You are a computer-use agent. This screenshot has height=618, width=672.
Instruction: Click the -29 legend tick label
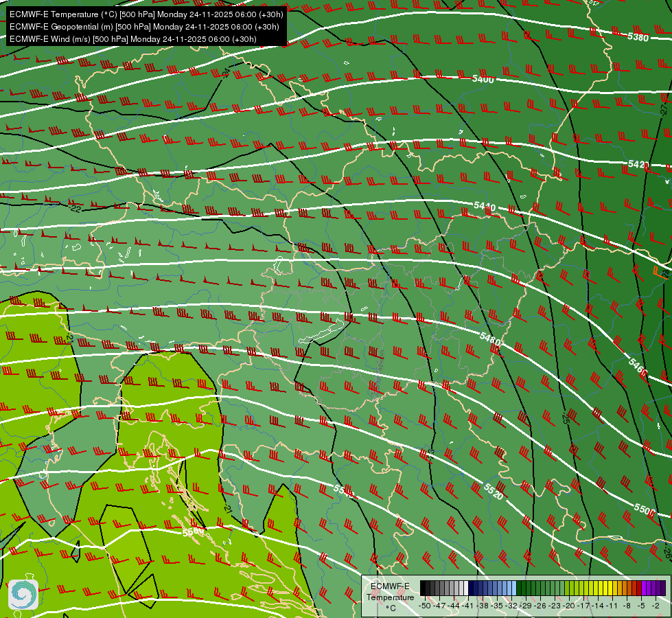[525, 606]
